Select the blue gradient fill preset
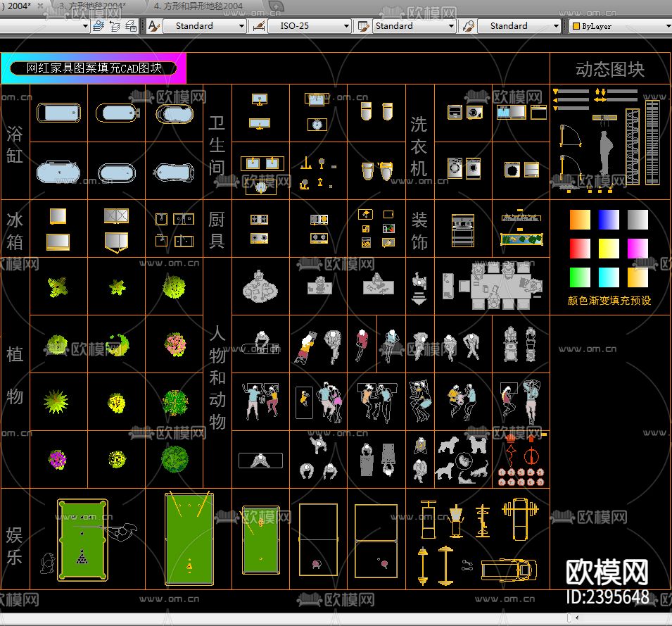 [609, 220]
